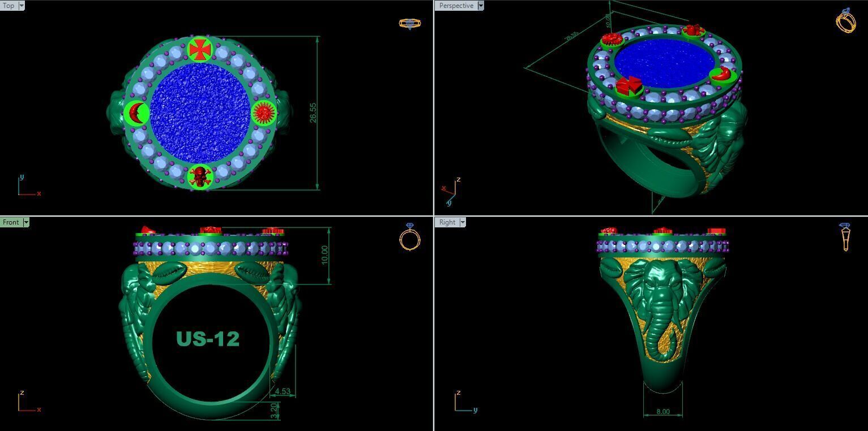
Task: Open the Top viewport dropdown arrow
Action: pyautogui.click(x=22, y=6)
